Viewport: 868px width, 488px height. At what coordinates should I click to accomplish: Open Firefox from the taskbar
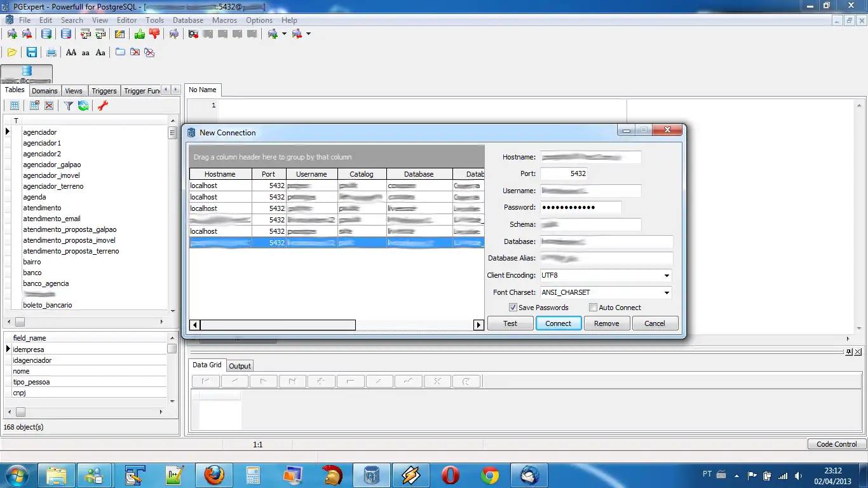point(214,475)
